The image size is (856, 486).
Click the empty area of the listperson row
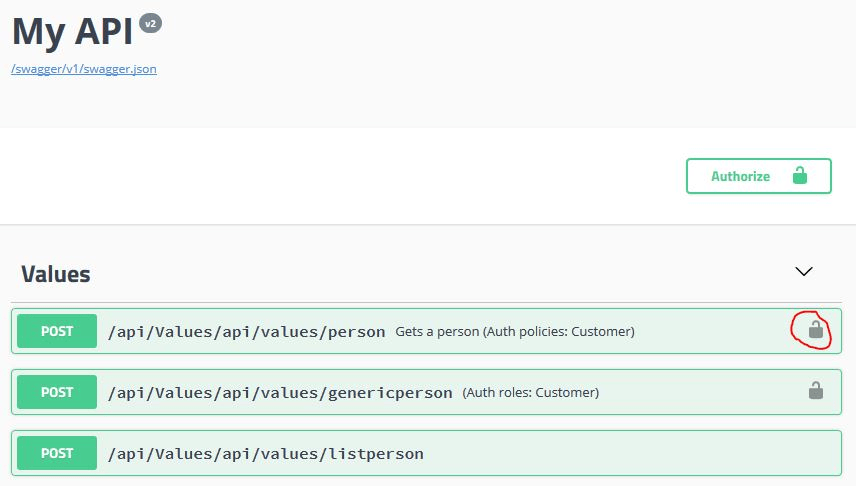[628, 453]
